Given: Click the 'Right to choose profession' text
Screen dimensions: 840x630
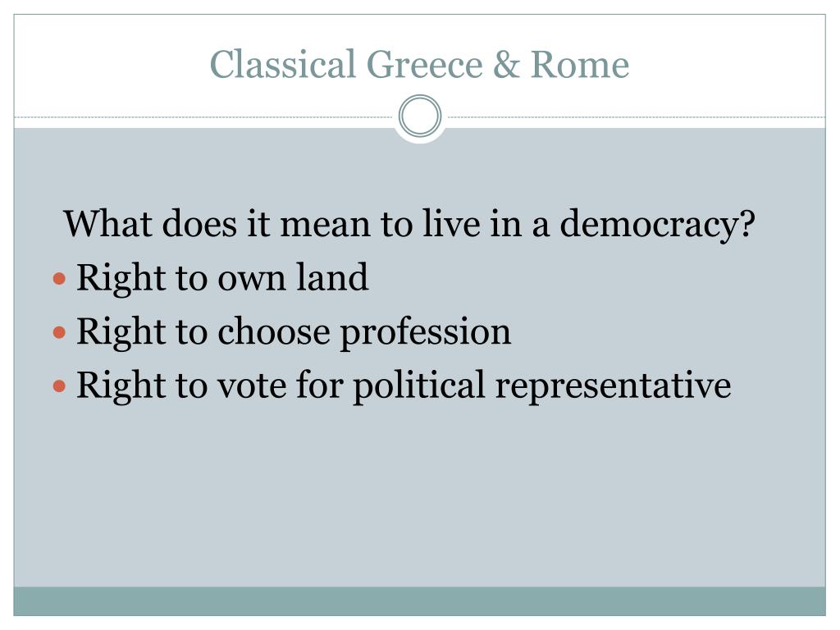Looking at the screenshot, I should pyautogui.click(x=294, y=332).
